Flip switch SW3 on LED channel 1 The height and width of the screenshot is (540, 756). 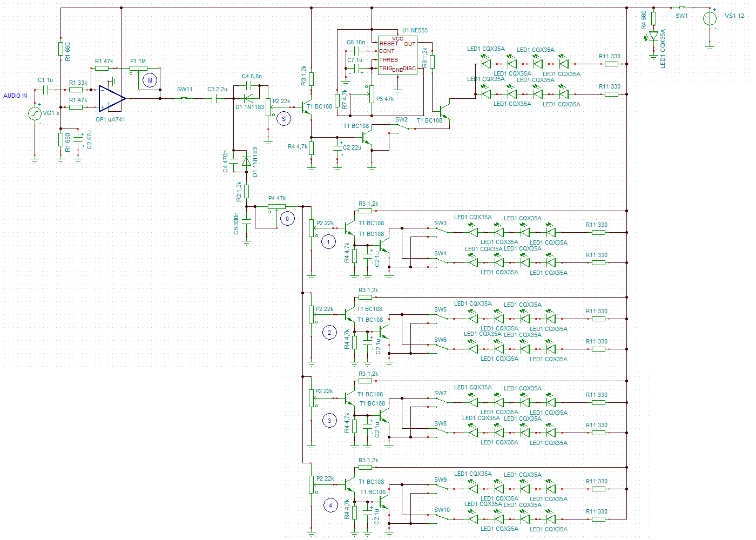[x=442, y=230]
